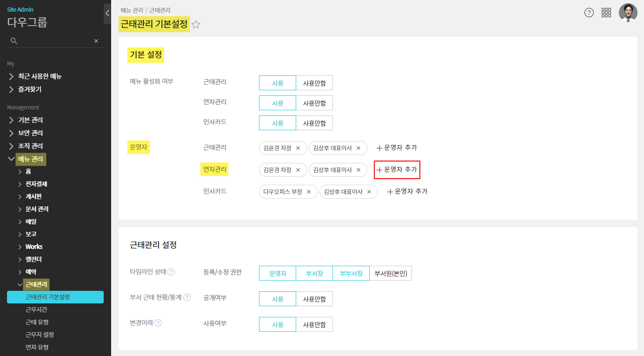Click the user profile avatar
The image size is (644, 356).
628,13
